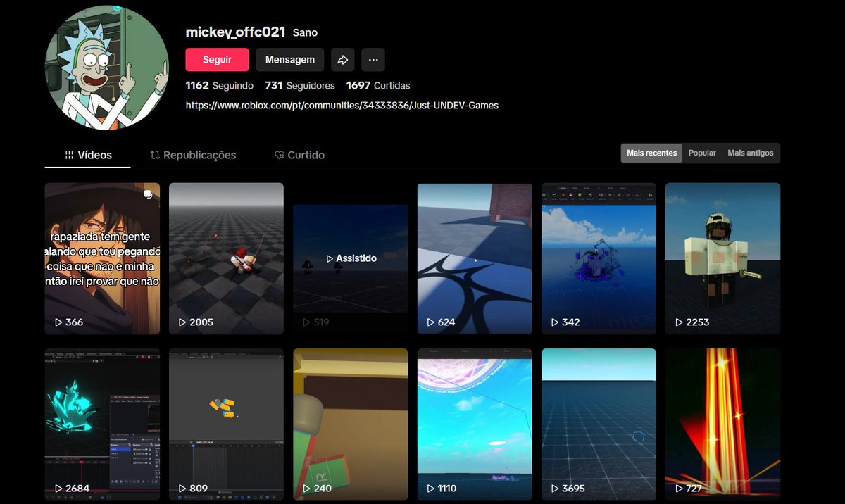Open the sky video with 1110 views
Image resolution: width=845 pixels, height=504 pixels.
click(x=475, y=424)
